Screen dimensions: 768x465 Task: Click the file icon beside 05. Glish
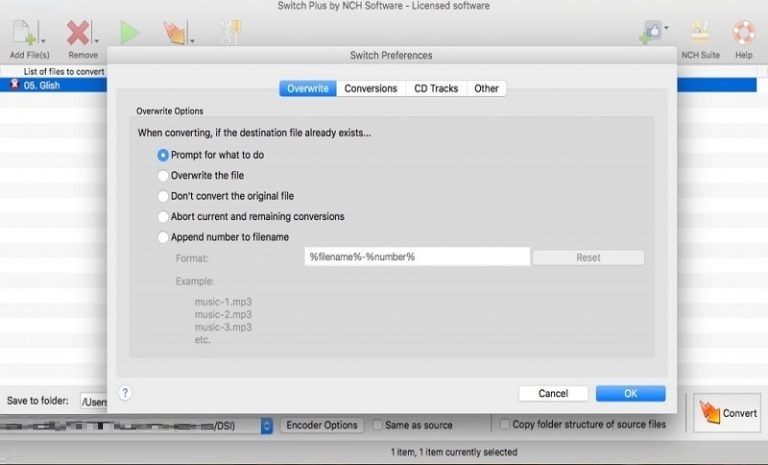(x=15, y=85)
